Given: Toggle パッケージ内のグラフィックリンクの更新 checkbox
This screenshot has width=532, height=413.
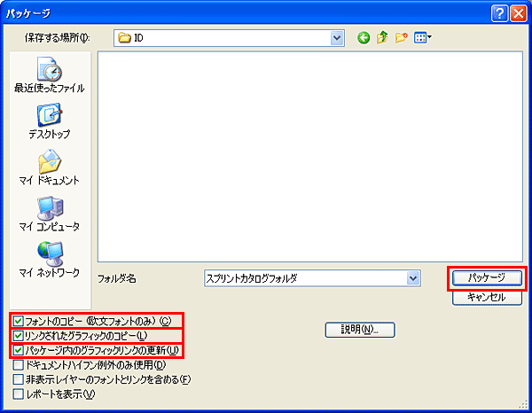Looking at the screenshot, I should 18,350.
